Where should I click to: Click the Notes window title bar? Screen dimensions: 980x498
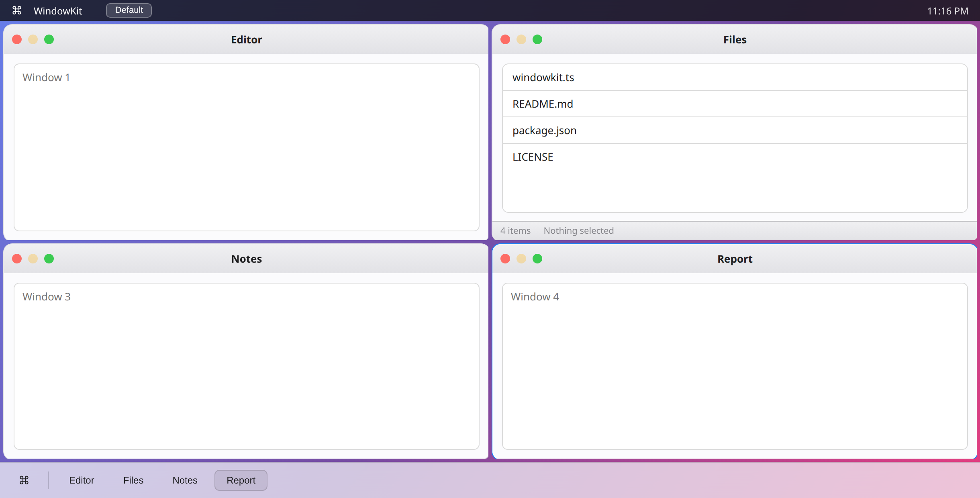(246, 259)
